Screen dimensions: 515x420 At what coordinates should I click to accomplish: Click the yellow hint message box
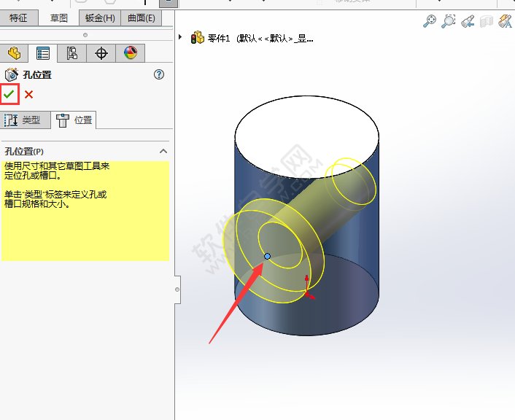[85, 211]
